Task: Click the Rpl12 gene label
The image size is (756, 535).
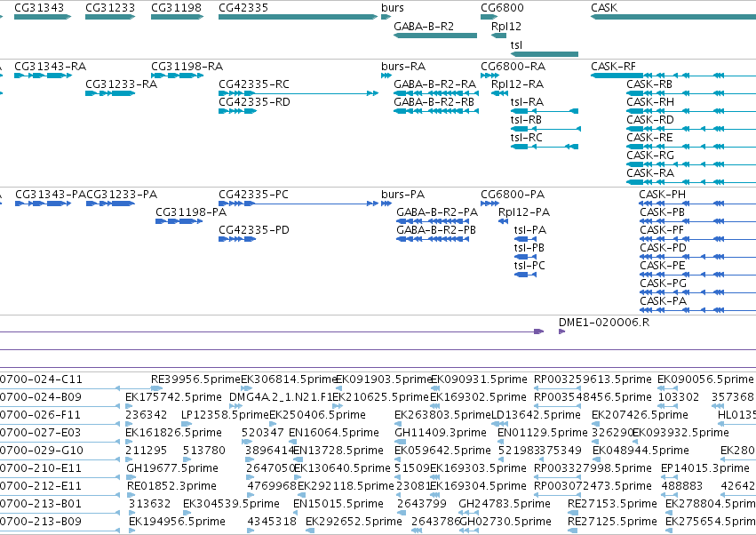Action: tap(506, 27)
